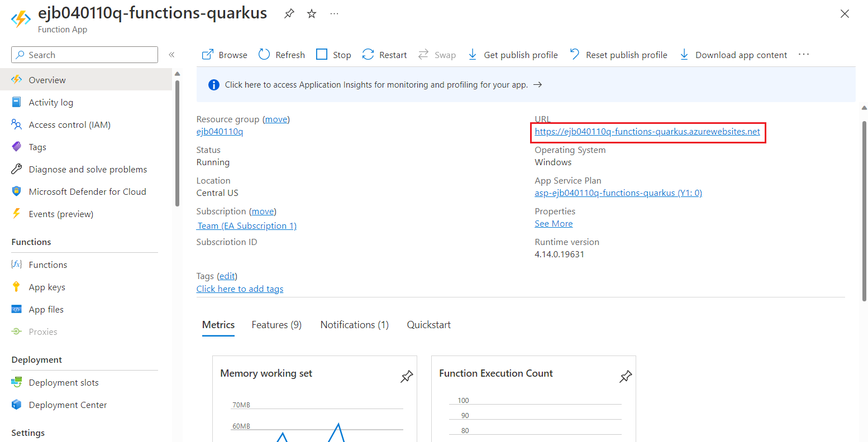The image size is (868, 442).
Task: Click the sidebar Search field
Action: [x=84, y=54]
